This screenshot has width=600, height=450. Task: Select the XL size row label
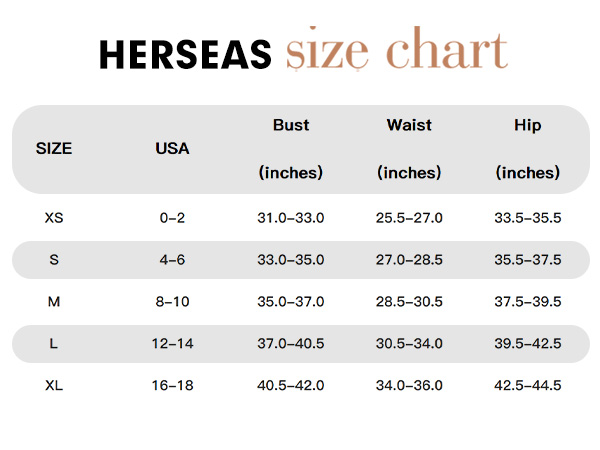pos(54,385)
